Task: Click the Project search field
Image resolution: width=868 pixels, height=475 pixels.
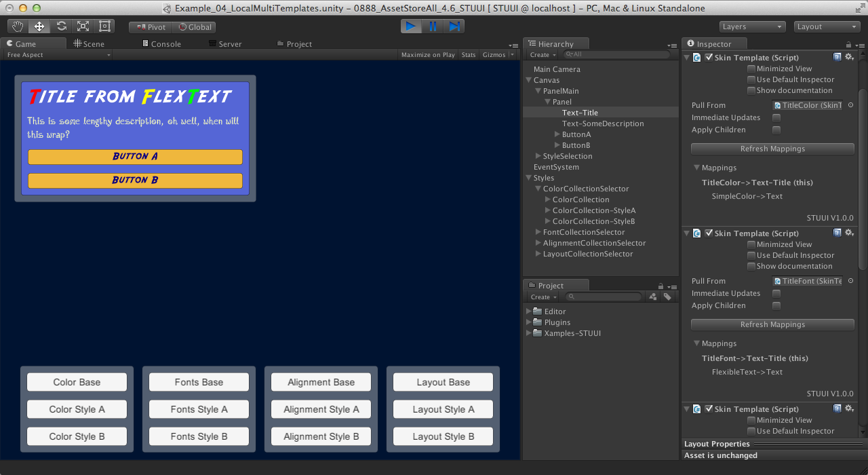Action: coord(604,297)
